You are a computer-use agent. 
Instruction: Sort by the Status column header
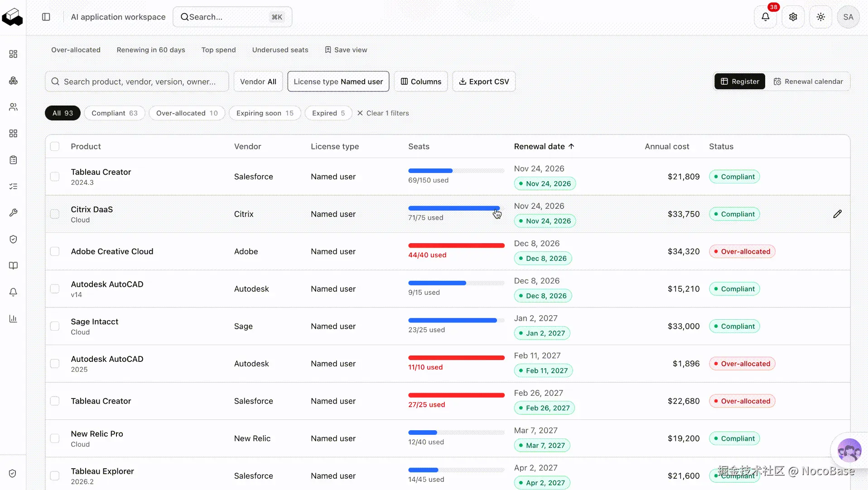(x=721, y=146)
